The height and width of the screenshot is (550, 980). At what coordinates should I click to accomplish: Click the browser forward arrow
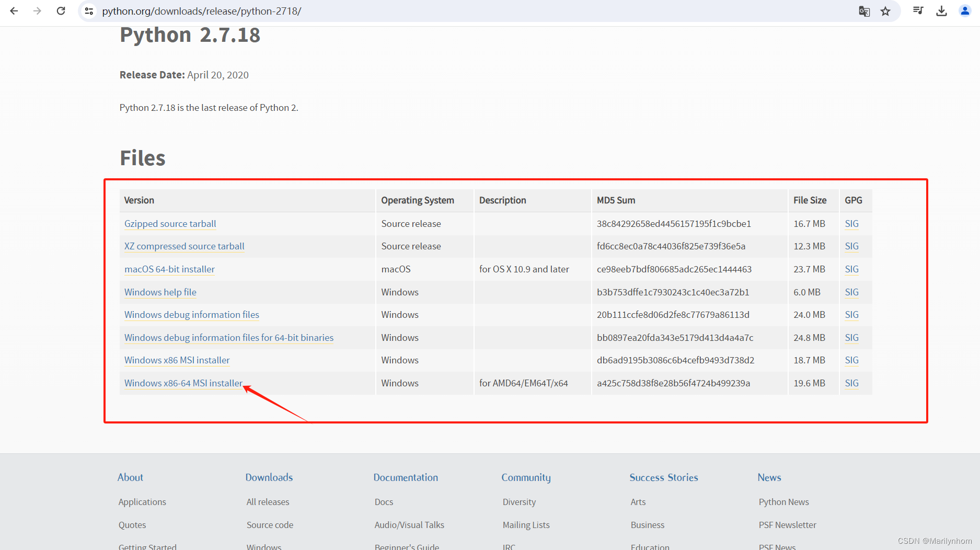pyautogui.click(x=37, y=11)
